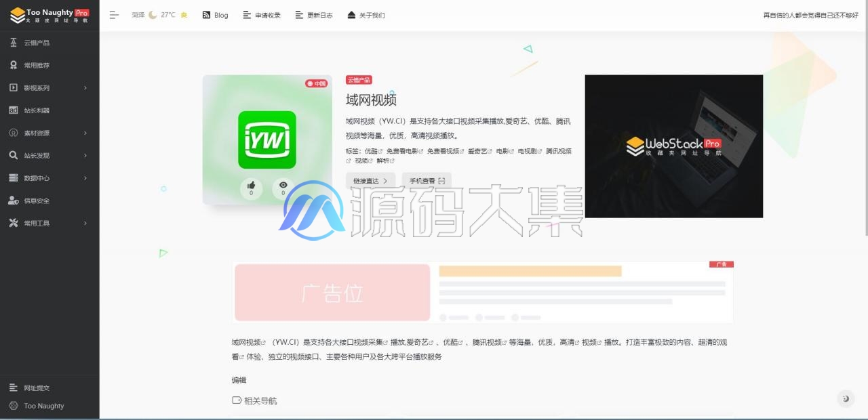This screenshot has height=420, width=868.
Task: Select the 常用工具 wrench icon
Action: [14, 224]
